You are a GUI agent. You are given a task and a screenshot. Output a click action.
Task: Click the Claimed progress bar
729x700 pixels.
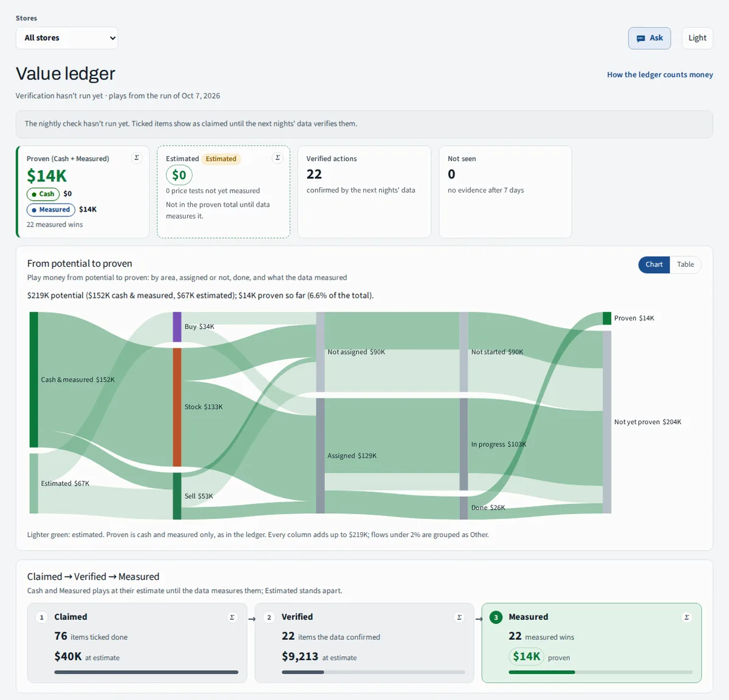(146, 672)
